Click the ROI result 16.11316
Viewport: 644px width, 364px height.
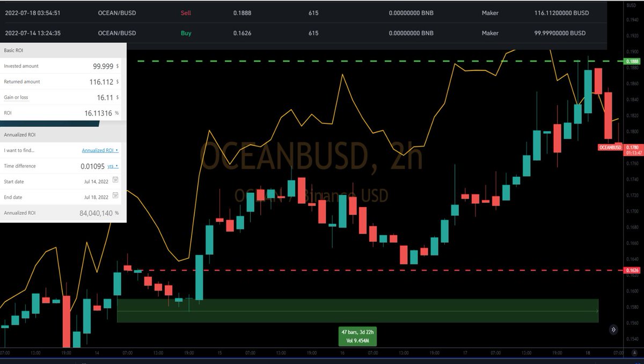pos(98,113)
